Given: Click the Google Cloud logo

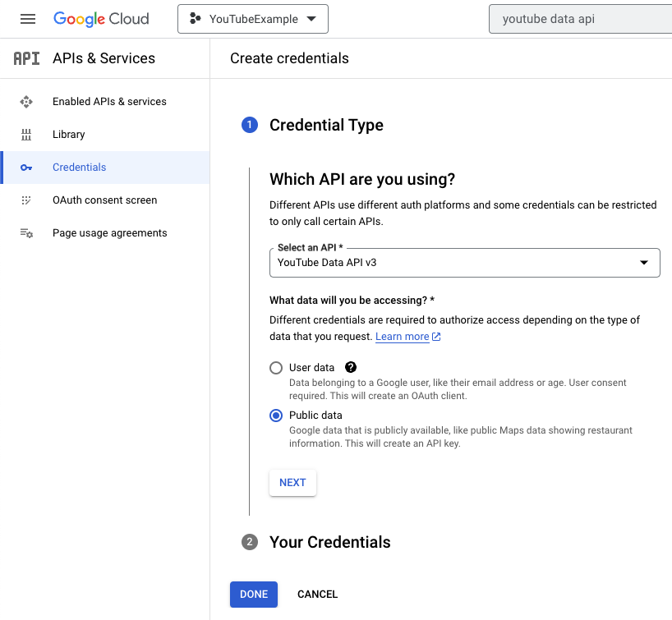Looking at the screenshot, I should (x=101, y=19).
